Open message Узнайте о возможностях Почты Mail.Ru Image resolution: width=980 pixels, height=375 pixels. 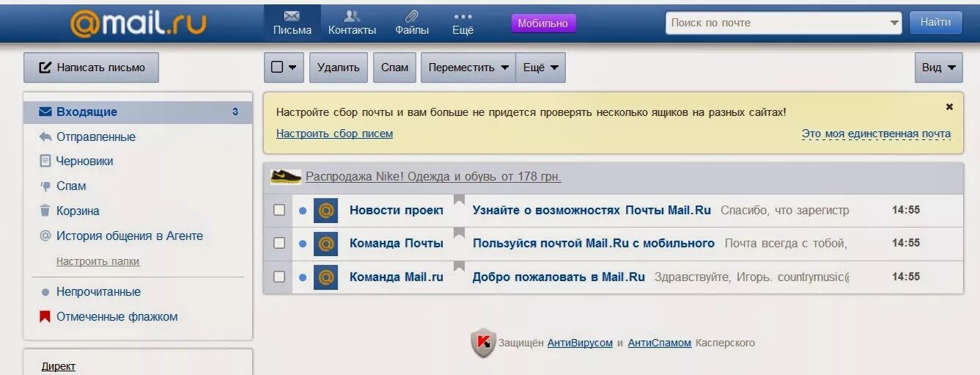pos(592,211)
